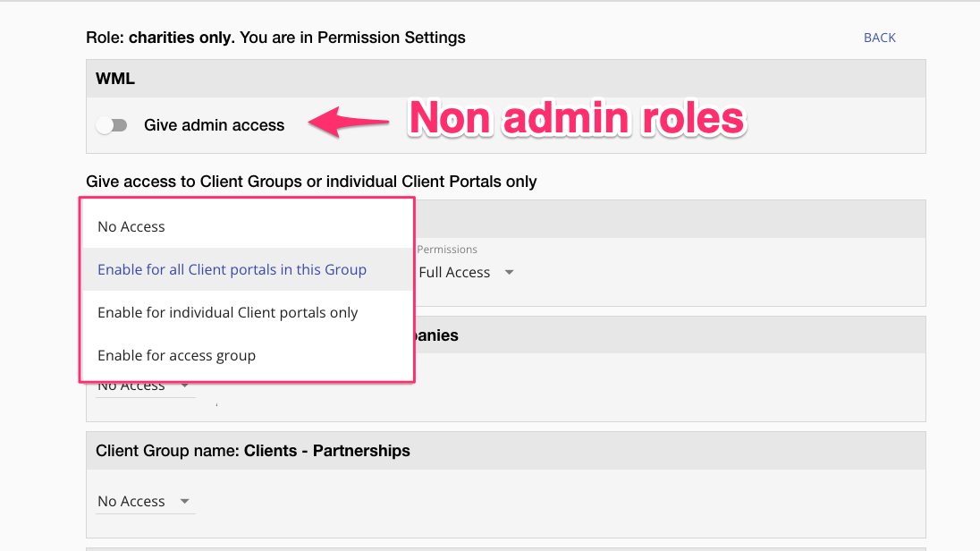Click the Permissions field label
Screen dimensions: 980x551
pos(447,250)
